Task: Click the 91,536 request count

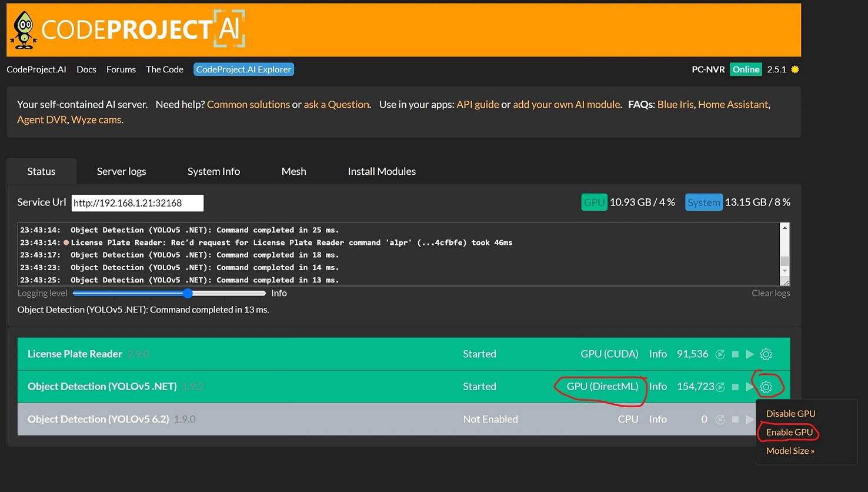Action: pos(692,354)
